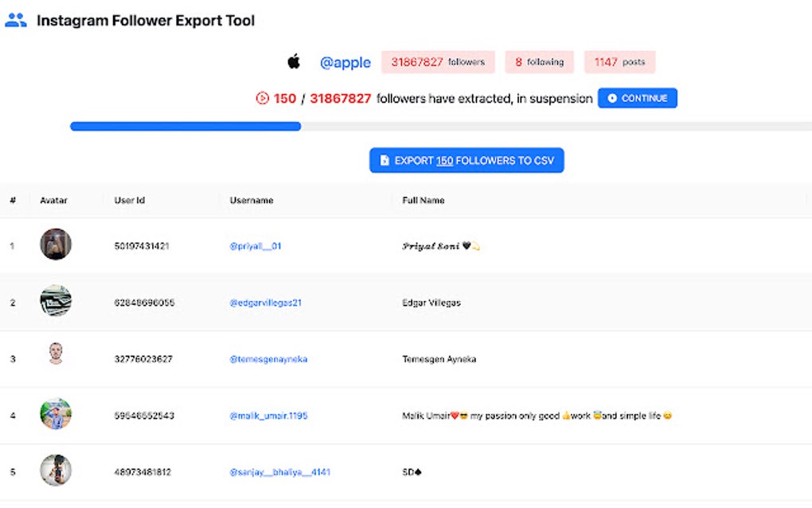Open the @malik_umair.1195 username link
The height and width of the screenshot is (508, 812).
coord(268,416)
